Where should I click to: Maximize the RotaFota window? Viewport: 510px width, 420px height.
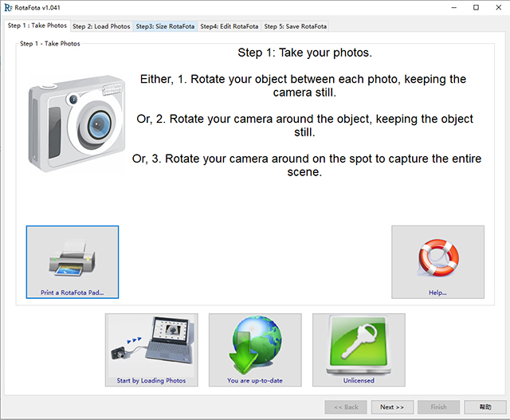(477, 7)
